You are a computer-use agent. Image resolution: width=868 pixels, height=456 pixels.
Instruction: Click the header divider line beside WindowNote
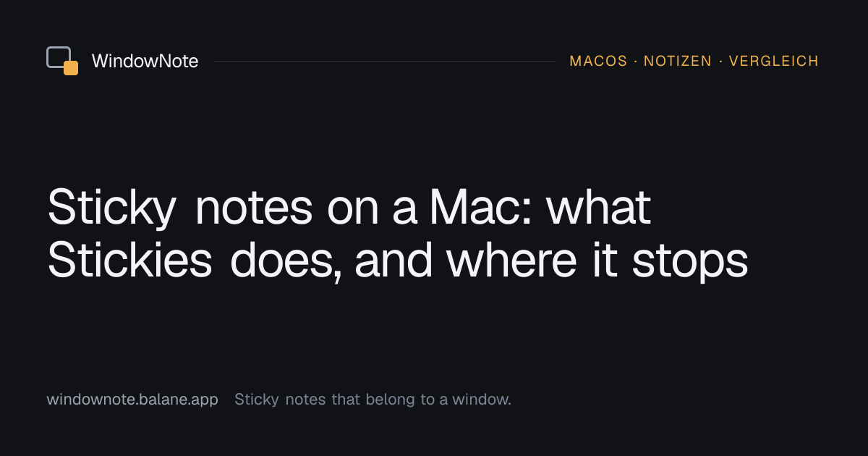[385, 62]
